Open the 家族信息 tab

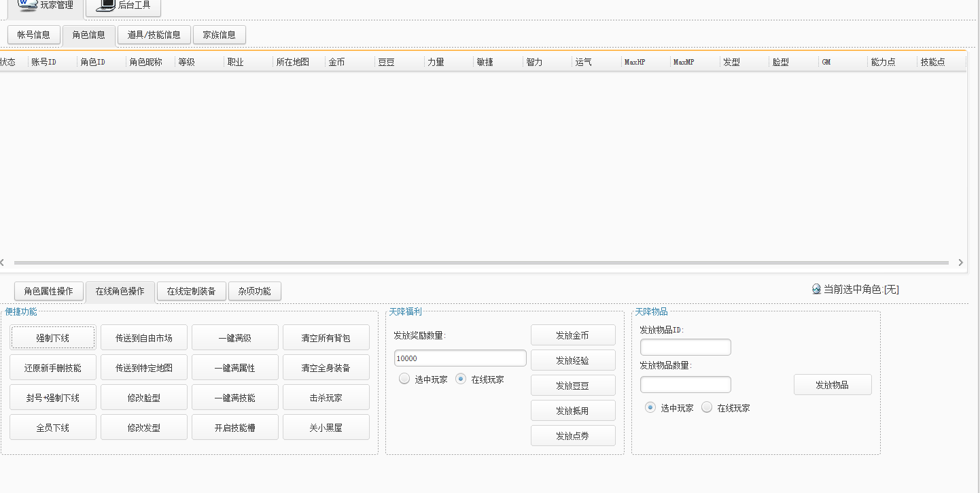(x=220, y=35)
